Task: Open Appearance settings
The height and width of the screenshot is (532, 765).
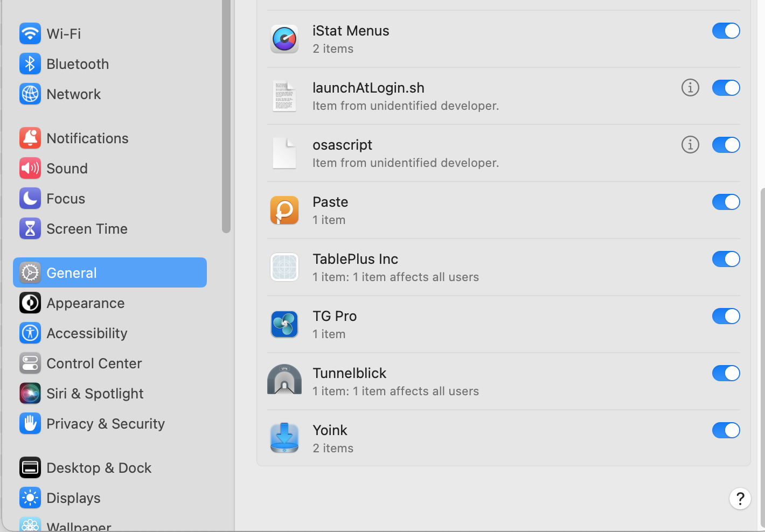Action: tap(110, 303)
